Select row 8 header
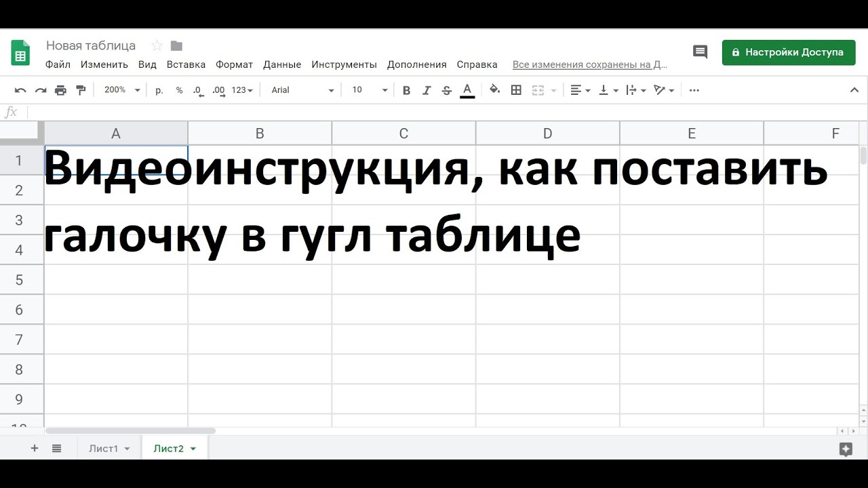The image size is (868, 488). point(22,369)
